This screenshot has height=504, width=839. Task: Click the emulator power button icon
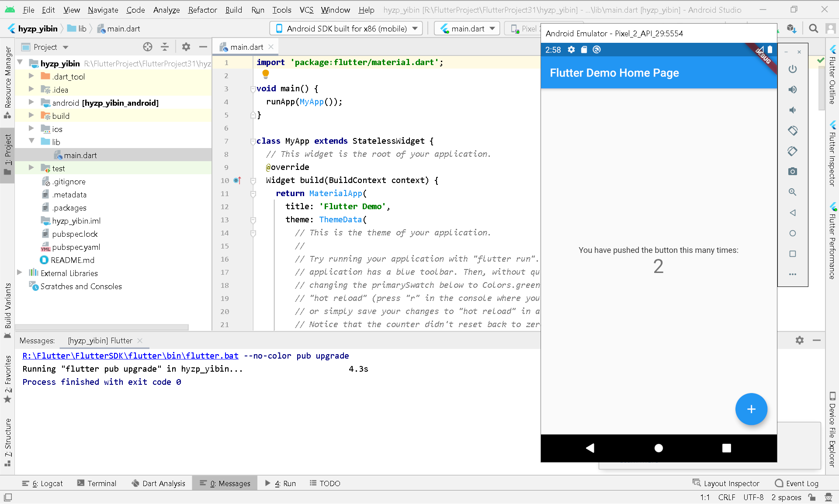click(x=793, y=69)
